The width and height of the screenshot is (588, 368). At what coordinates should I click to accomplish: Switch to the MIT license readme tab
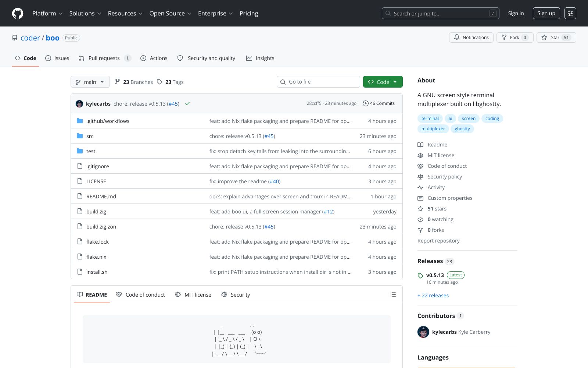point(193,294)
